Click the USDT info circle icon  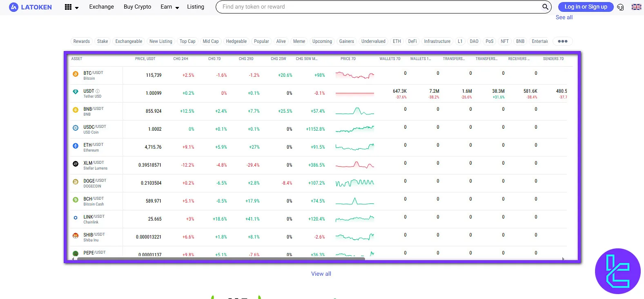98,91
